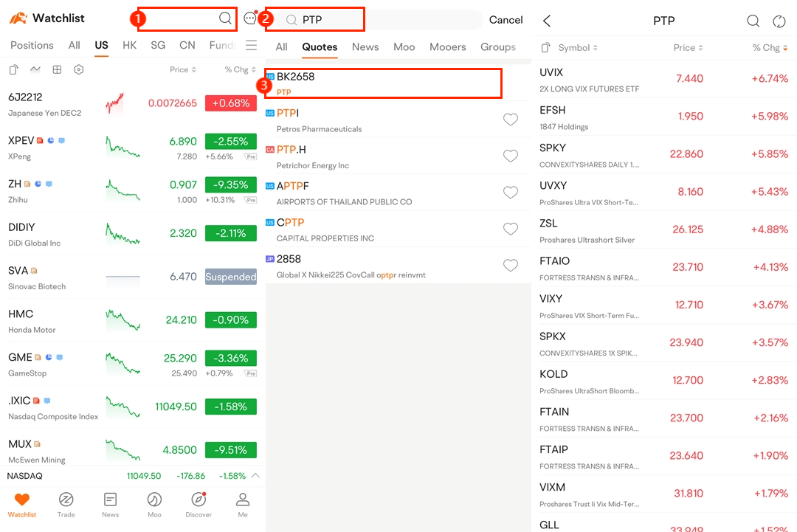Open the PTPI Petros Pharmaceuticals result

(x=398, y=120)
